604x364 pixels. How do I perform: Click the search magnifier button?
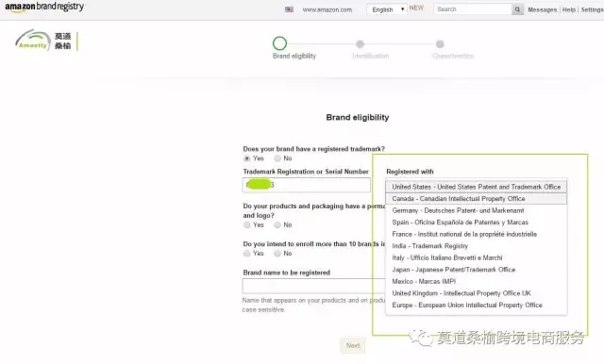point(517,9)
